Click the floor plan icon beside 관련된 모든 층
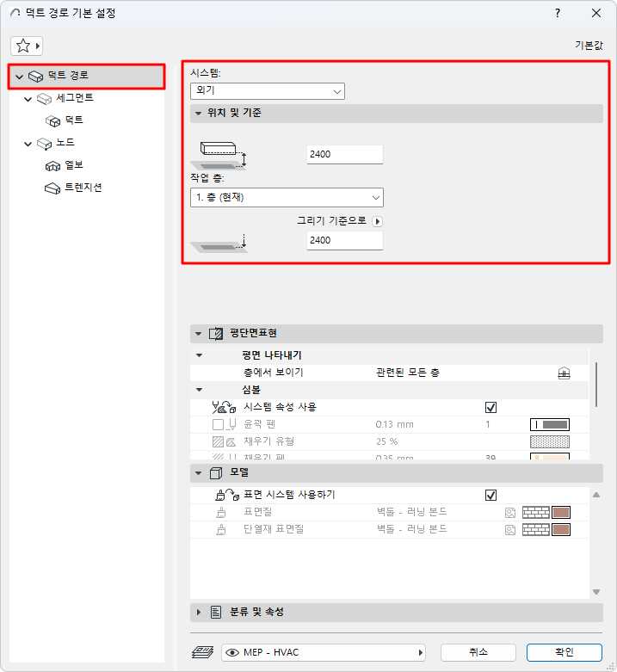This screenshot has width=617, height=672. pos(564,373)
